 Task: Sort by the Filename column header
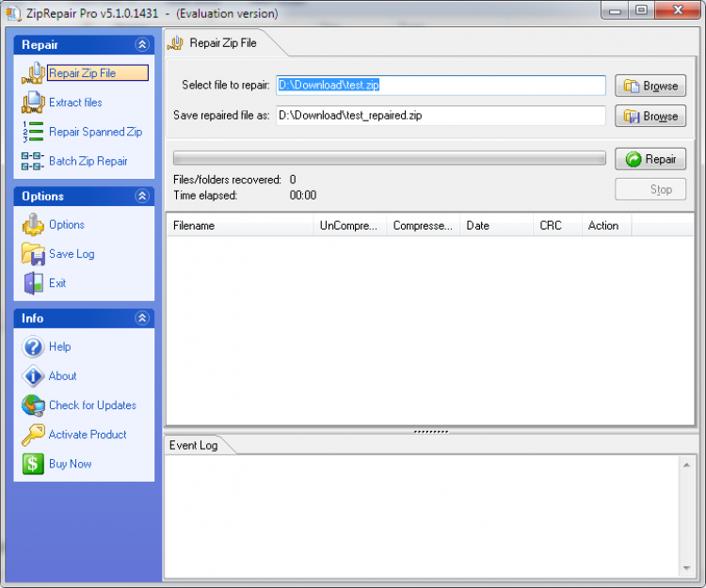click(x=240, y=225)
